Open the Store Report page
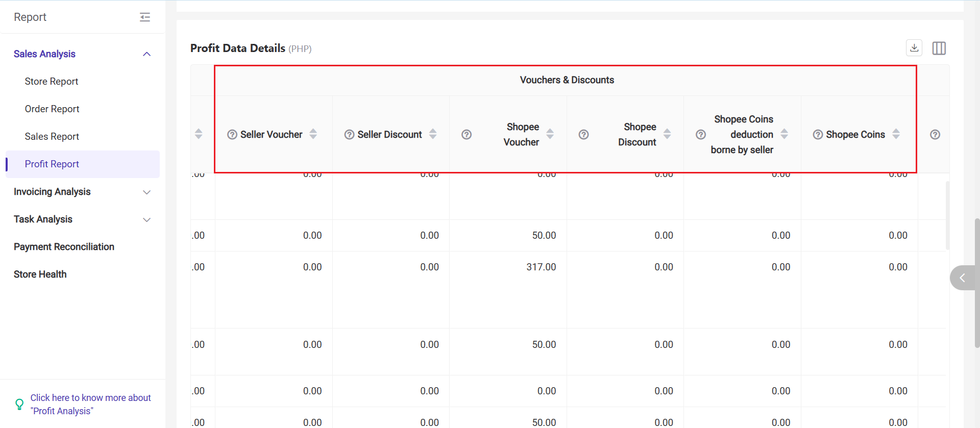980x428 pixels. click(52, 82)
